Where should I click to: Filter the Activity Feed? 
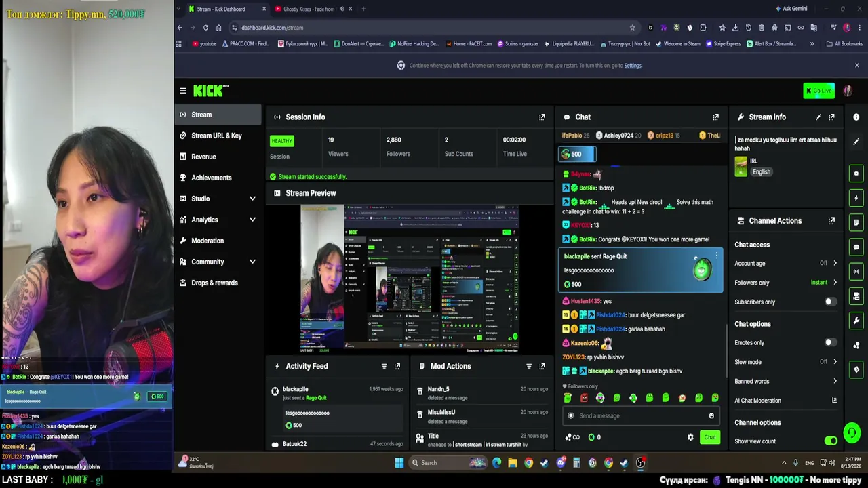(384, 367)
